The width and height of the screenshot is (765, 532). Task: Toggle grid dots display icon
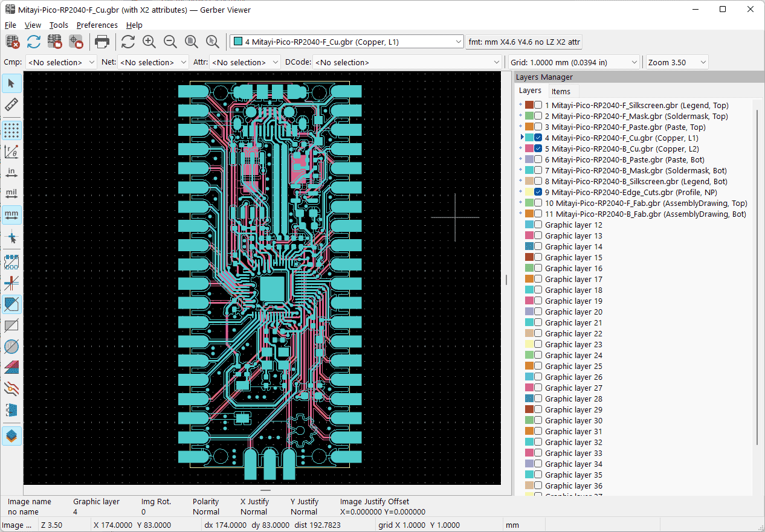click(x=11, y=130)
